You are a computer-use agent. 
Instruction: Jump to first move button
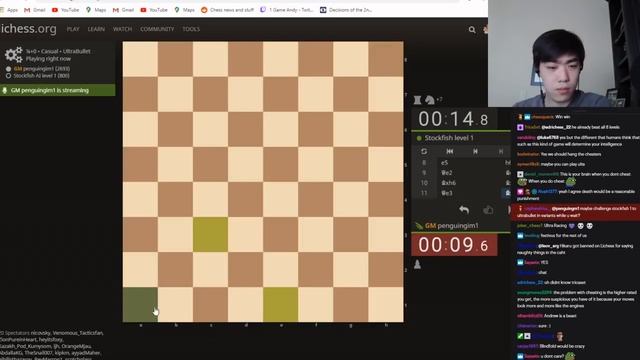pyautogui.click(x=450, y=151)
